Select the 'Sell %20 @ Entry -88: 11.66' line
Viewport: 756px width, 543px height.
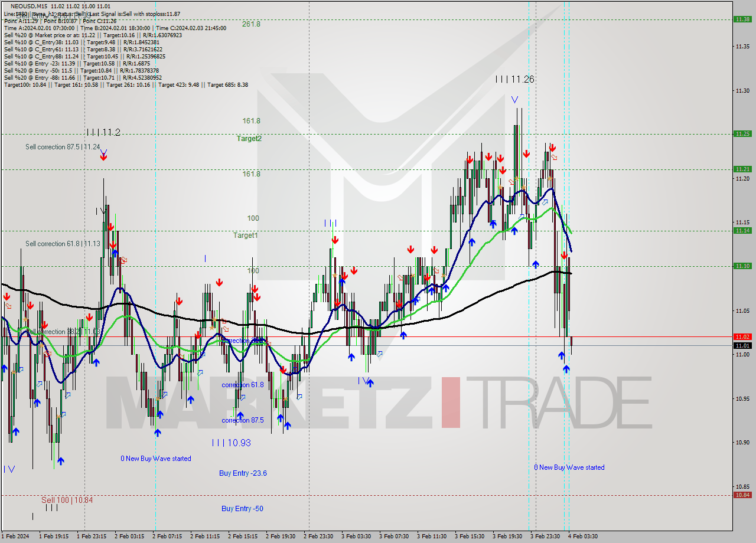tap(83, 77)
